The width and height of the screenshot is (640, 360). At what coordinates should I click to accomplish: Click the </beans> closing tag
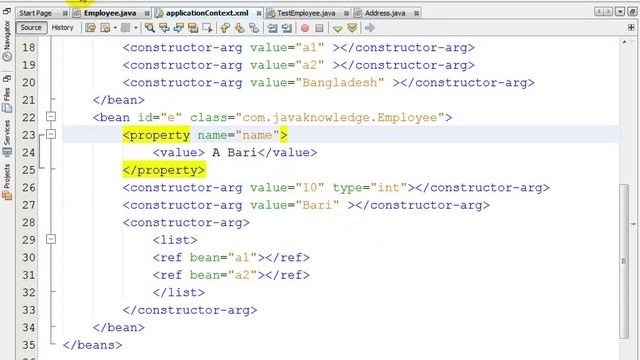click(92, 345)
